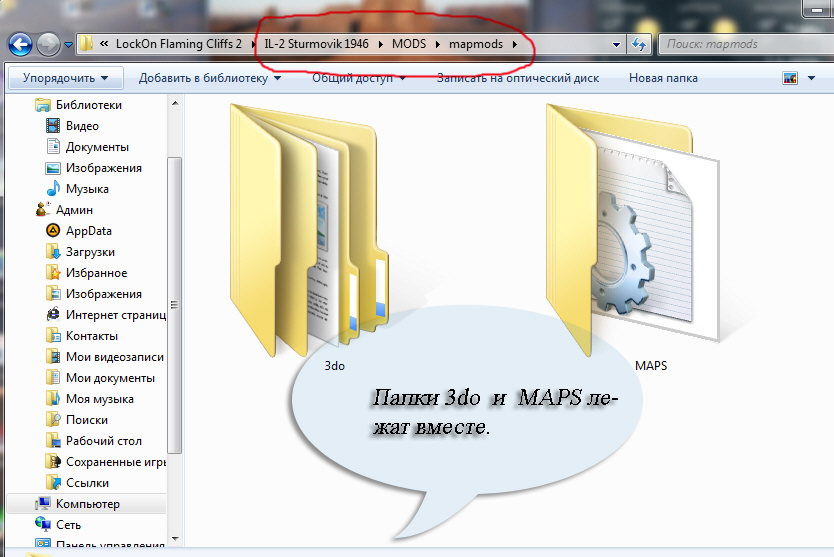The height and width of the screenshot is (557, 834).
Task: Open Музыка library in sidebar
Action: (x=87, y=189)
